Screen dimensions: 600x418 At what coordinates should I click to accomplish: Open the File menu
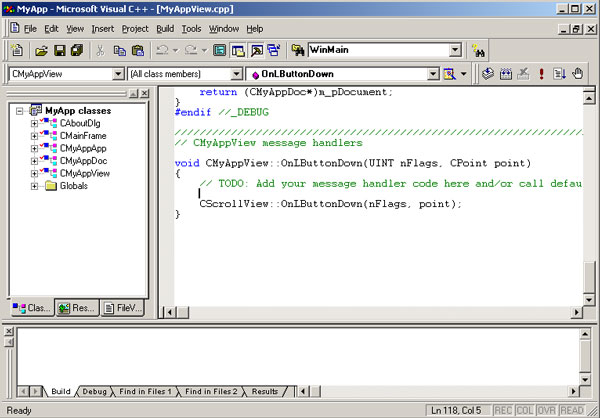click(30, 29)
